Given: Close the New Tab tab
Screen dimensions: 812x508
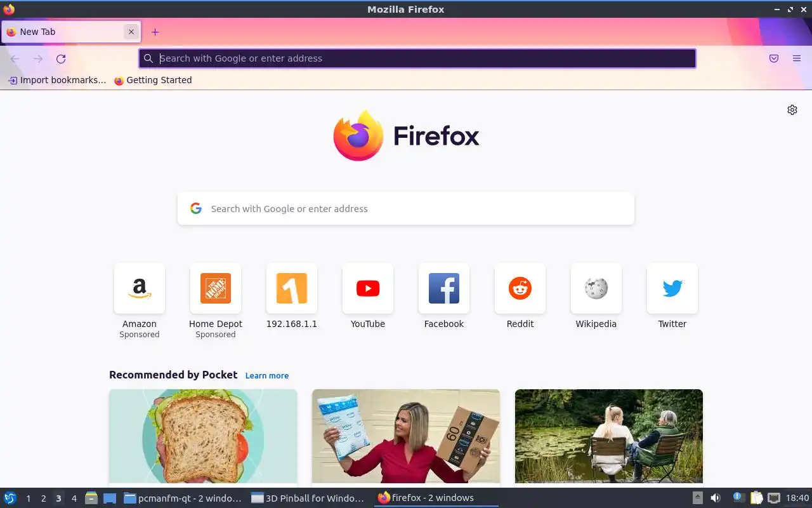Looking at the screenshot, I should point(131,32).
